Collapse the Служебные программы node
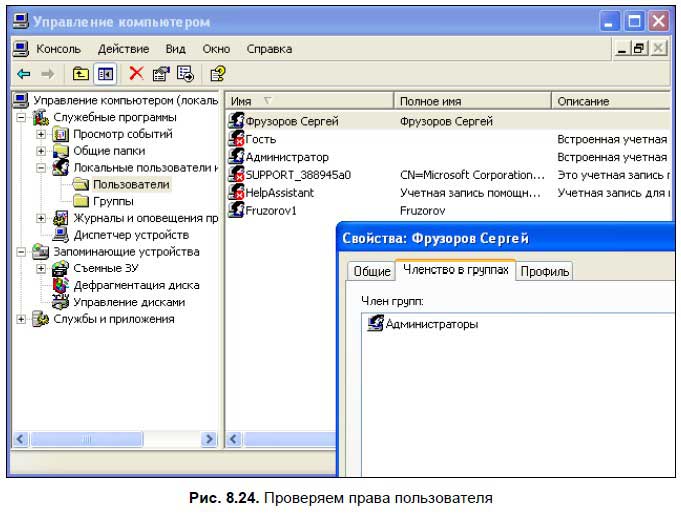This screenshot has width=681, height=514. 22,118
